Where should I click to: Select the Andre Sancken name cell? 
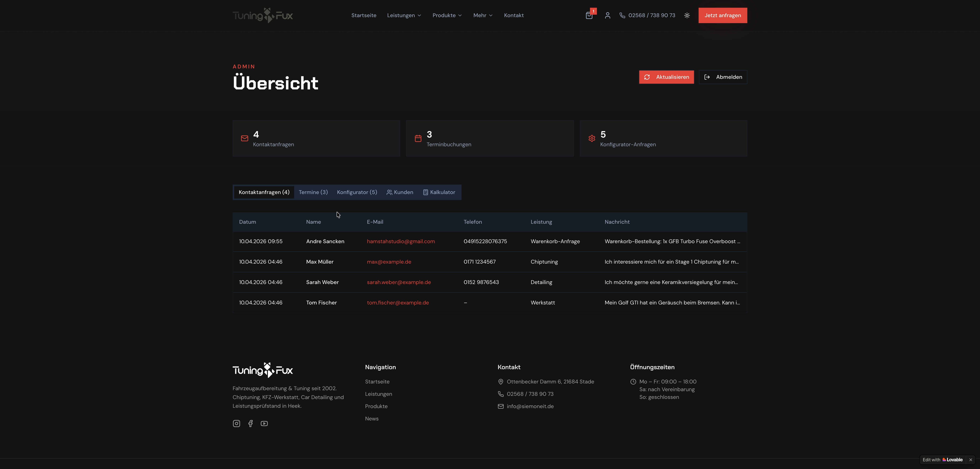point(325,242)
